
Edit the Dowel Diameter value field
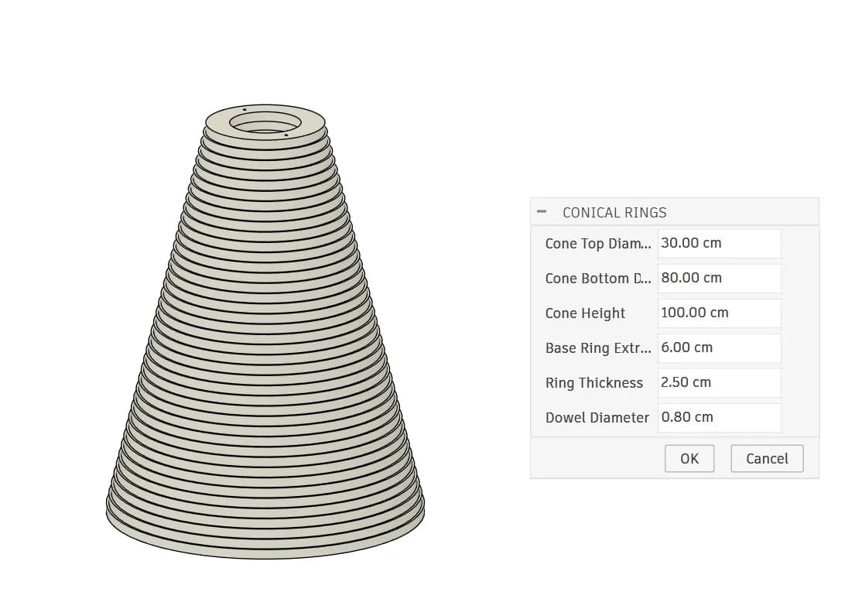720,418
